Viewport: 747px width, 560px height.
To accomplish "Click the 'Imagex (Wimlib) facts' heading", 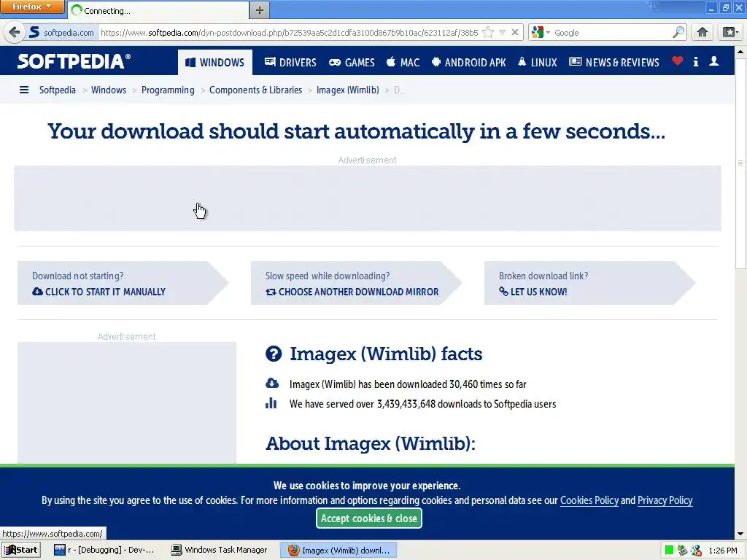I will (386, 354).
